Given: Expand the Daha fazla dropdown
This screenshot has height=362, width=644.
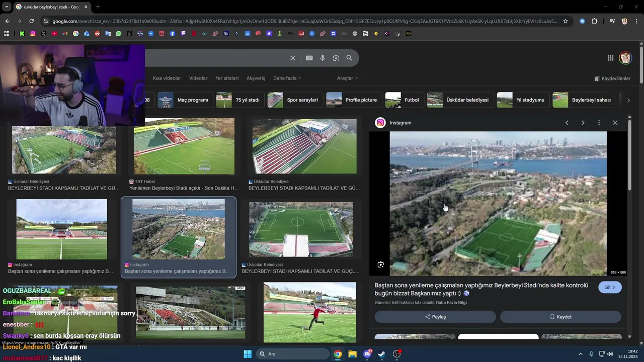Looking at the screenshot, I should coord(287,78).
